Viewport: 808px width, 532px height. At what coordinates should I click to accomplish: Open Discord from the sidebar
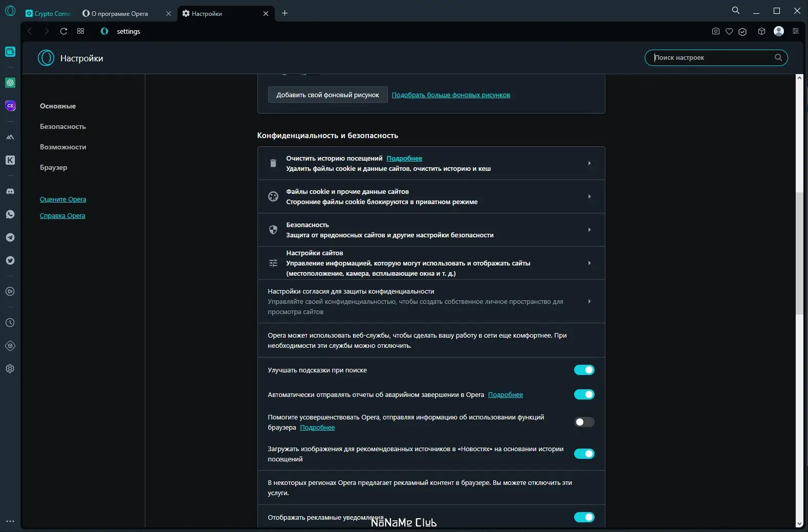tap(10, 191)
